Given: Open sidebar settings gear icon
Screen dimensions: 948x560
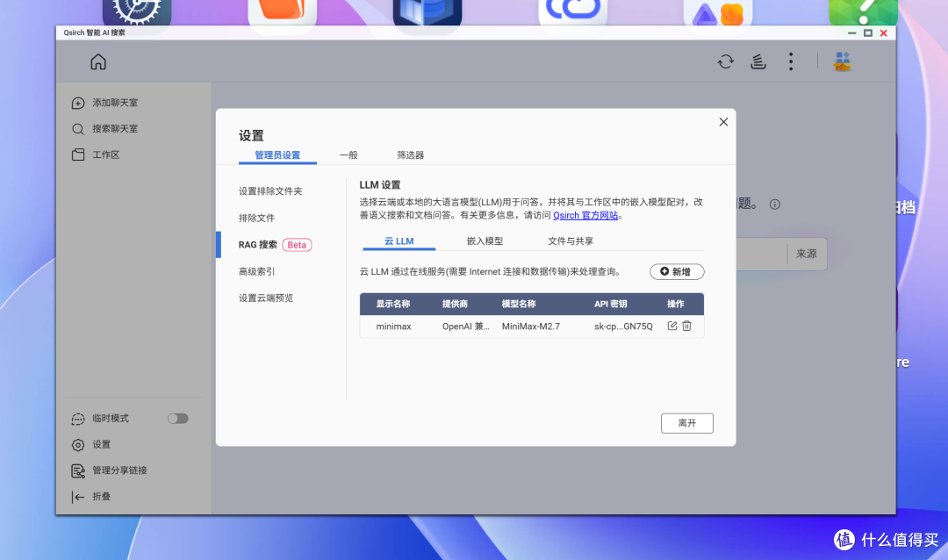Looking at the screenshot, I should [x=78, y=444].
